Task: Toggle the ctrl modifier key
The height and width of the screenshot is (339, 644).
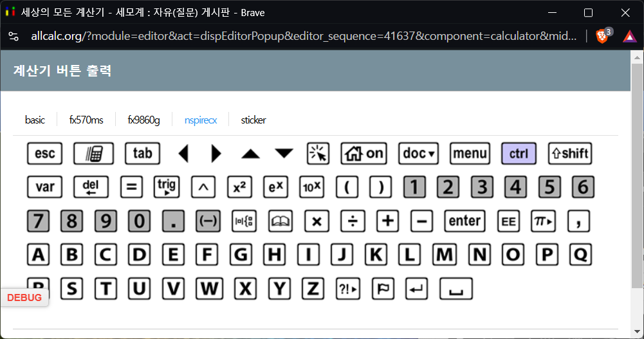Action: click(518, 154)
